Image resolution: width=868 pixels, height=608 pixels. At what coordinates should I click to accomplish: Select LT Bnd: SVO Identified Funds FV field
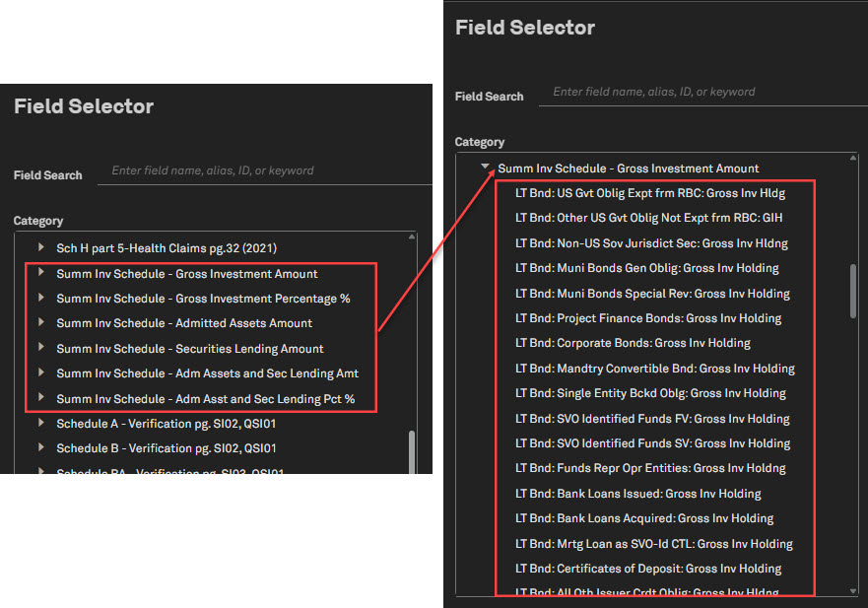pos(652,419)
